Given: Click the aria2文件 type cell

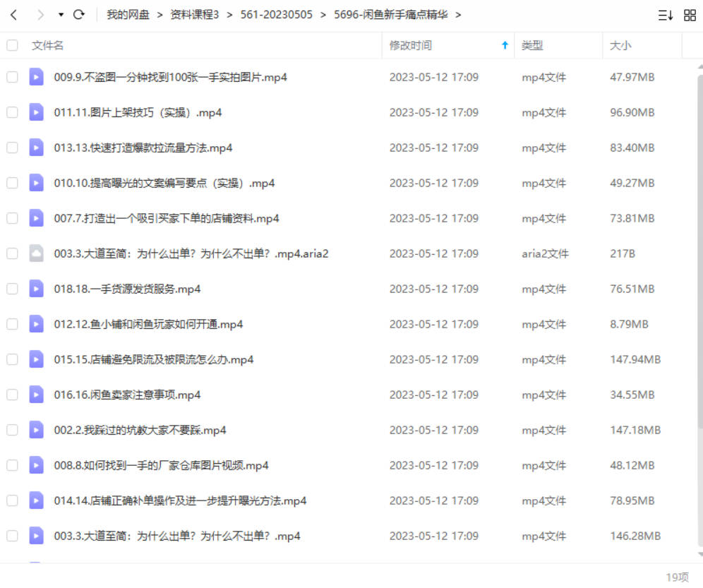Looking at the screenshot, I should point(545,253).
